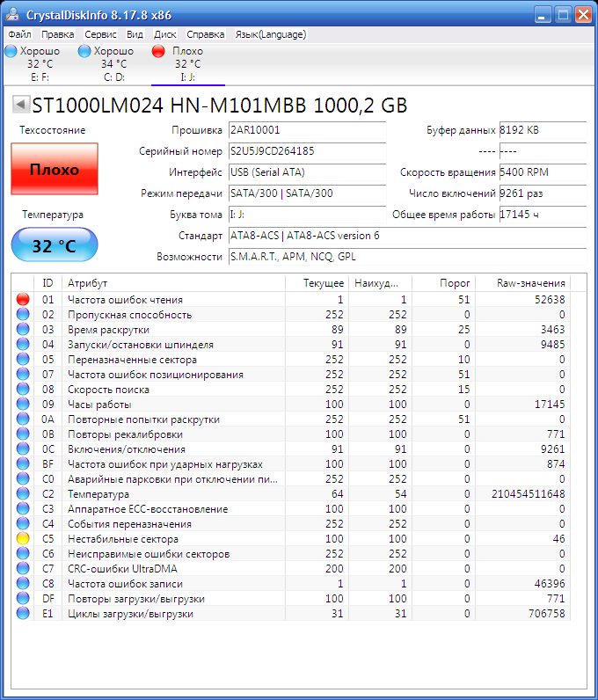Open the Сервис menu
598x700 pixels.
pos(100,34)
